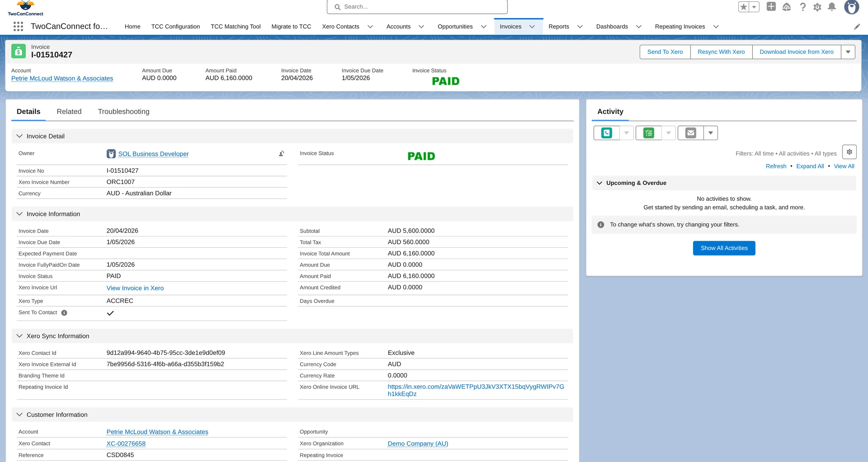Click in the global Search field
The width and height of the screenshot is (868, 462).
point(417,7)
